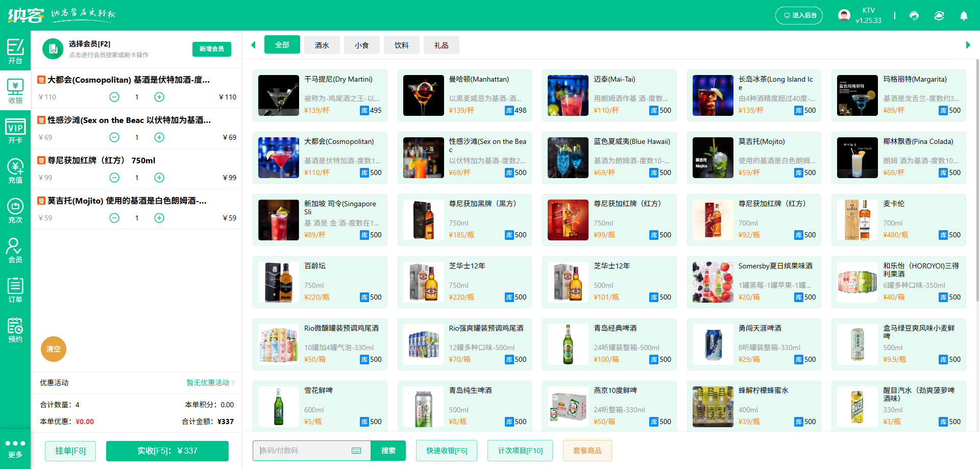Click the 搜索 search button
The height and width of the screenshot is (469, 980).
pyautogui.click(x=388, y=451)
